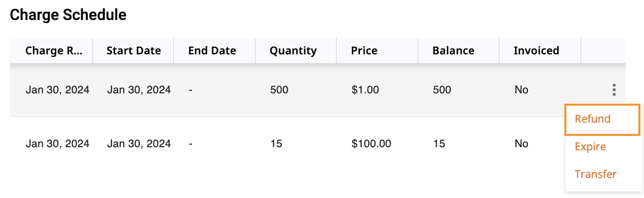Open the three-dot actions menu icon
The image size is (644, 198).
[614, 90]
